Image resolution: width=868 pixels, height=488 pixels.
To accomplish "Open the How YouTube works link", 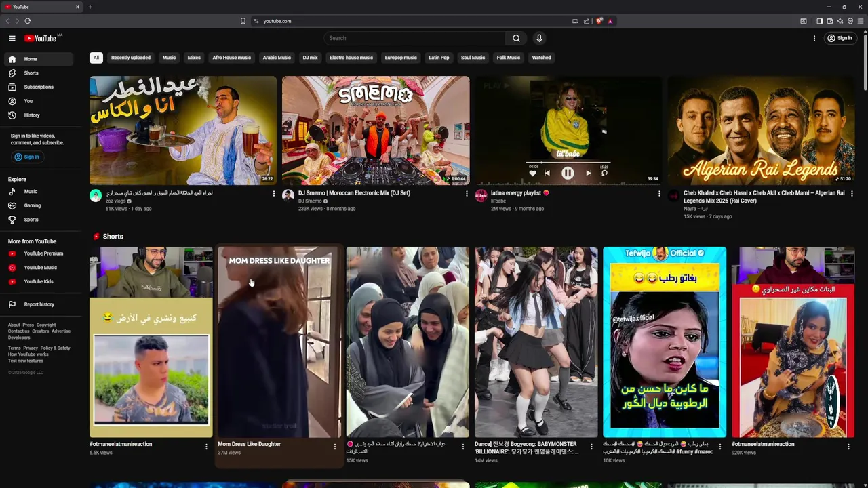I will click(x=28, y=354).
